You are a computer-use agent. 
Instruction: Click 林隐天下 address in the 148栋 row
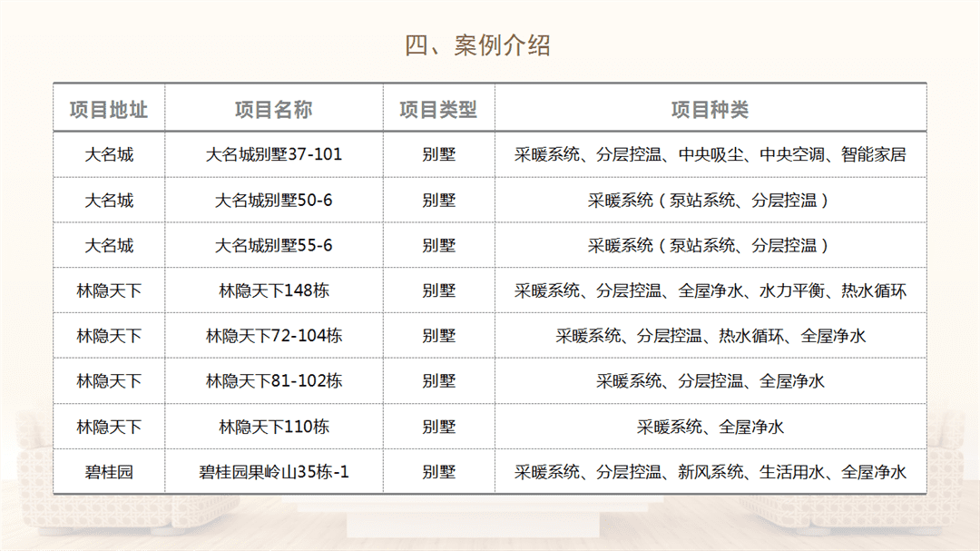click(109, 290)
